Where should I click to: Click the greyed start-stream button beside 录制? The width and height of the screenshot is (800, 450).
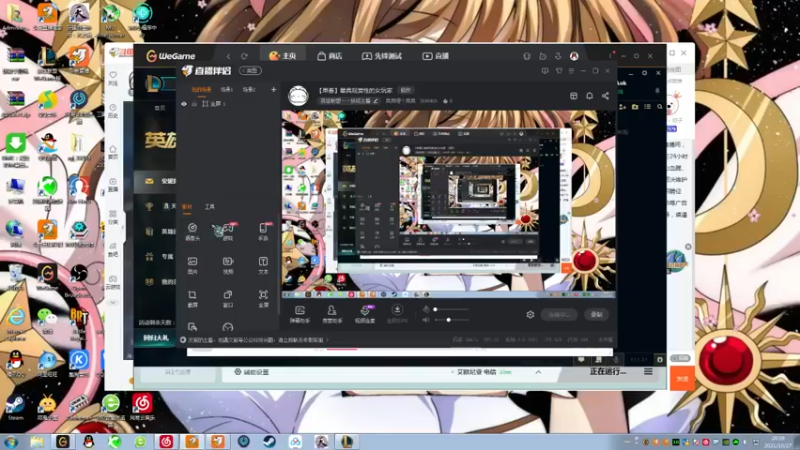pos(559,315)
